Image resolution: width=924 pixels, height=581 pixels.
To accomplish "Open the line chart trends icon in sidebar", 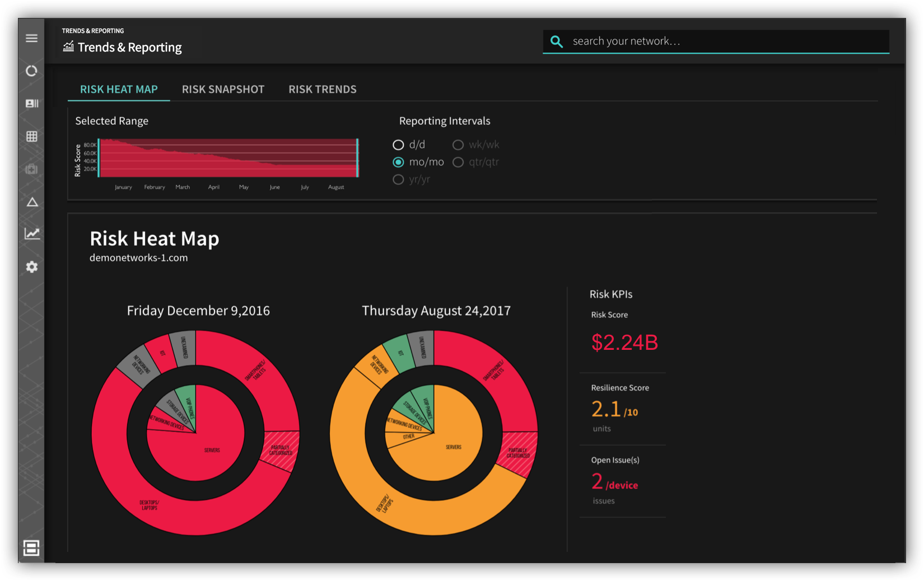I will click(x=32, y=233).
